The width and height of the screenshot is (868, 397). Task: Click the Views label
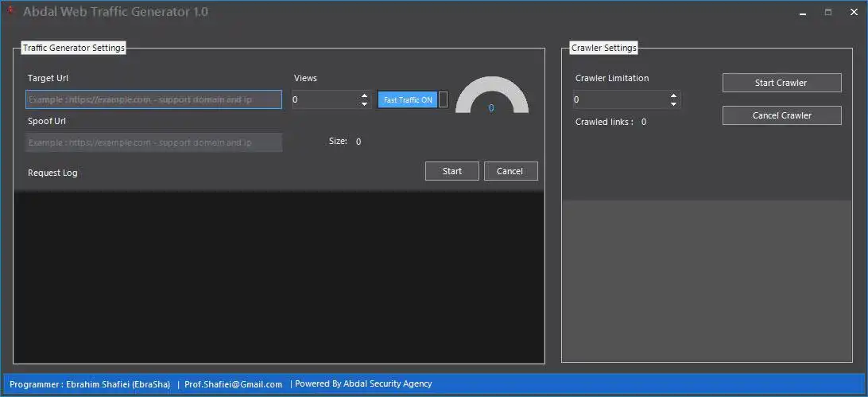click(305, 78)
